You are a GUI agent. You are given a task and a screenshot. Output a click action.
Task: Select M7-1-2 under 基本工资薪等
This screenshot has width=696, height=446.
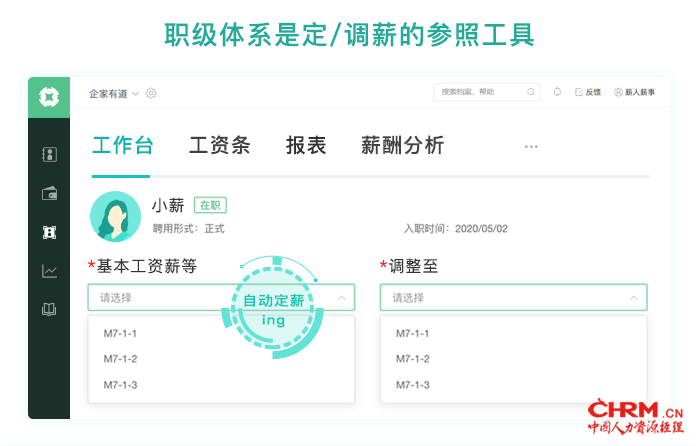120,359
